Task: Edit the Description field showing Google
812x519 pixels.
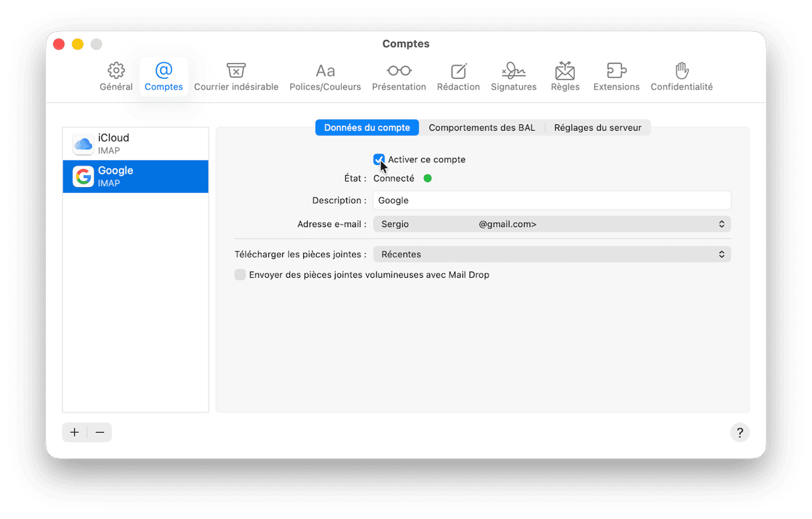Action: (x=552, y=200)
